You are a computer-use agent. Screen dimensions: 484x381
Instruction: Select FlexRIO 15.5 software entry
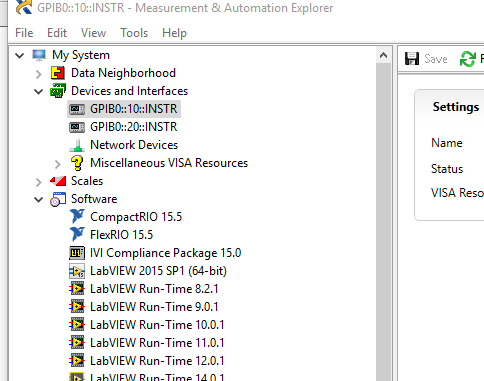tap(122, 235)
